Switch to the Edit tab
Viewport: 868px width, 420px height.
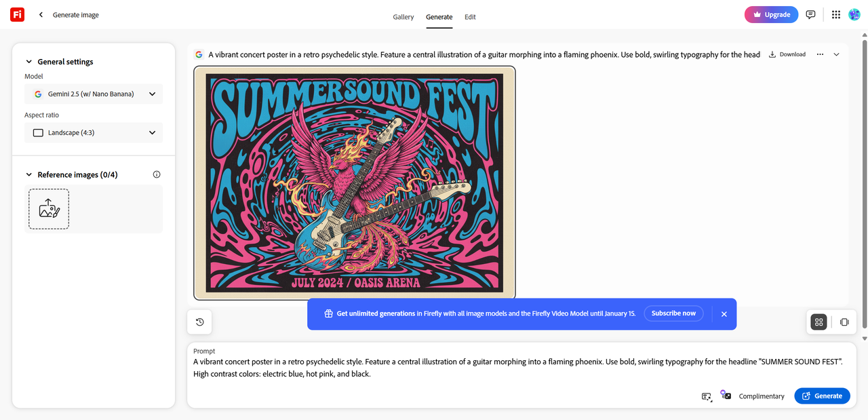click(x=470, y=17)
